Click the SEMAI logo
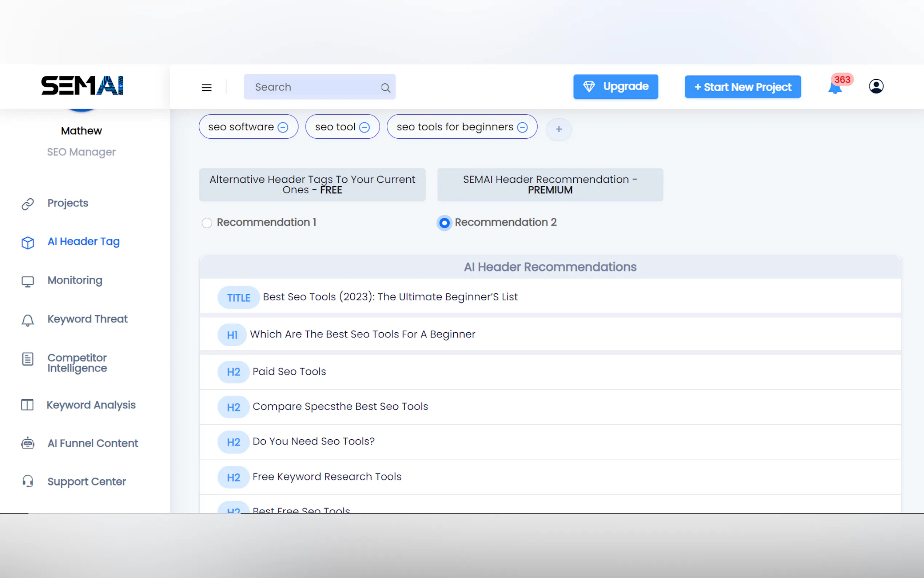The image size is (924, 578). click(82, 85)
